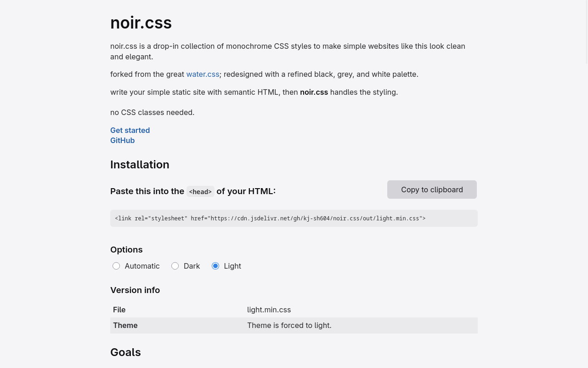Click the Version info heading
The width and height of the screenshot is (588, 368).
135,290
